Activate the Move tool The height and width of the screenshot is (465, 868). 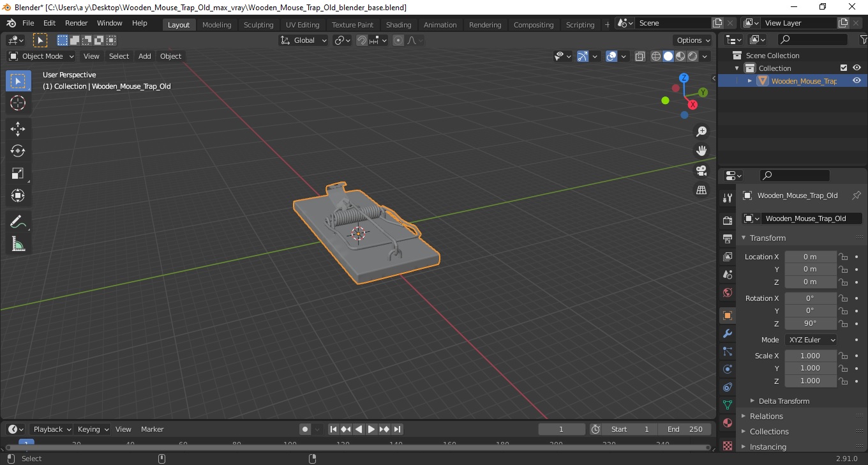point(18,129)
